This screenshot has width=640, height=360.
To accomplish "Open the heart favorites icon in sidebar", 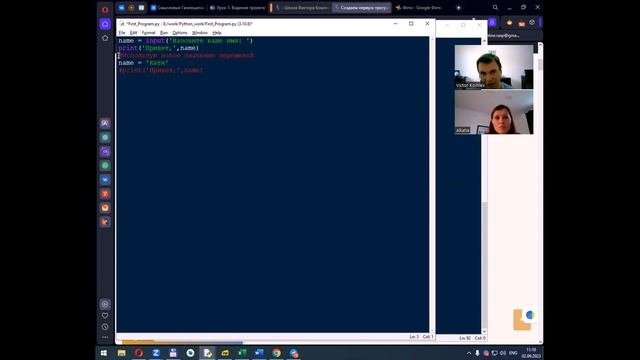I will pos(105,316).
